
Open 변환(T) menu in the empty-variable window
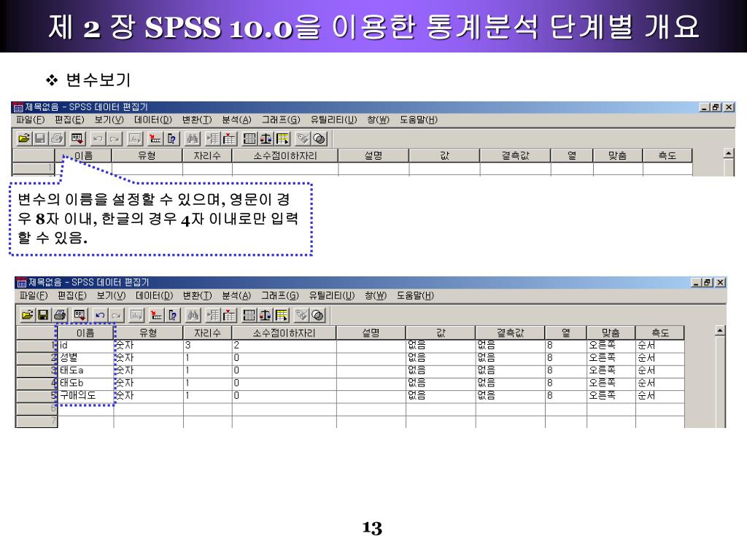197,120
